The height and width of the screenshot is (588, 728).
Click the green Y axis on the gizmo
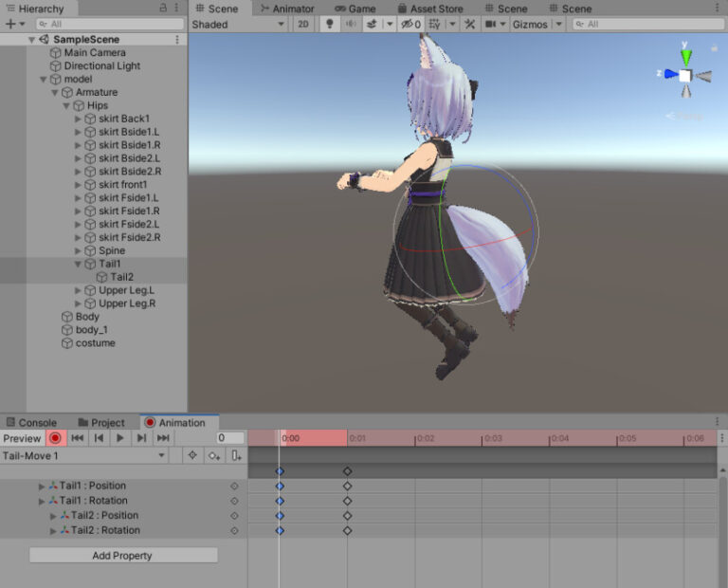tap(685, 55)
